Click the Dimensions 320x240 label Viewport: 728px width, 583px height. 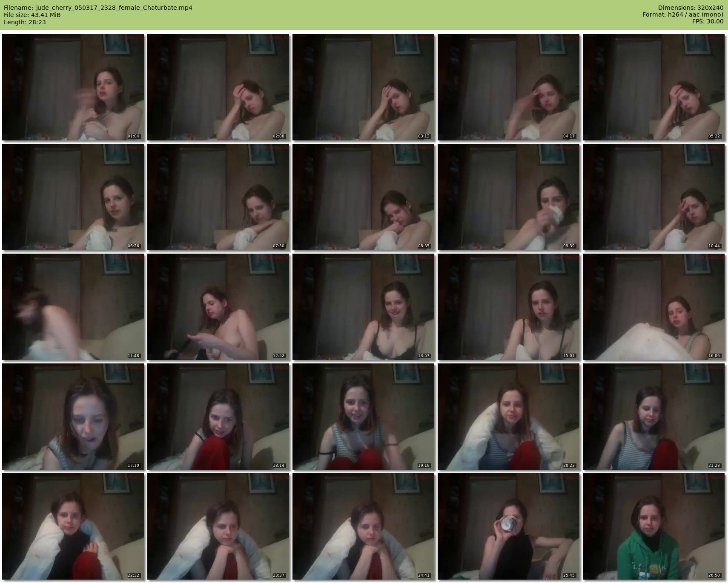pyautogui.click(x=691, y=8)
